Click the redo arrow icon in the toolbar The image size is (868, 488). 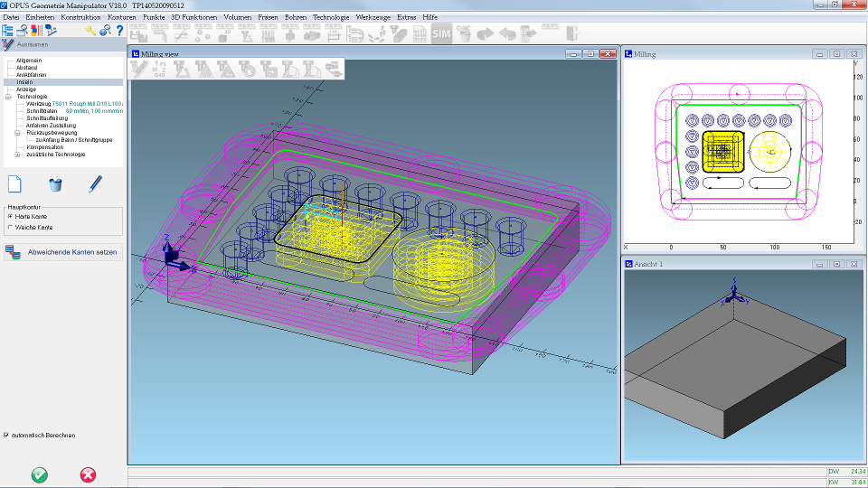point(485,34)
